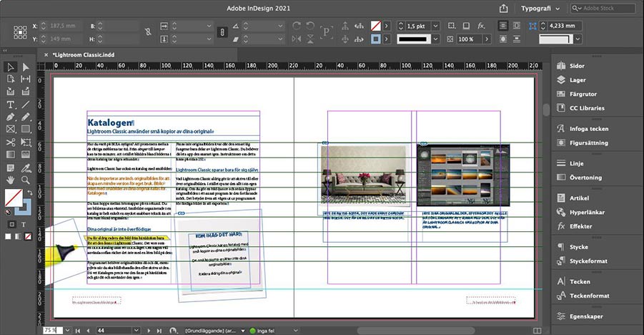Toggle constrain width and height proportions
The width and height of the screenshot is (644, 335).
(148, 32)
